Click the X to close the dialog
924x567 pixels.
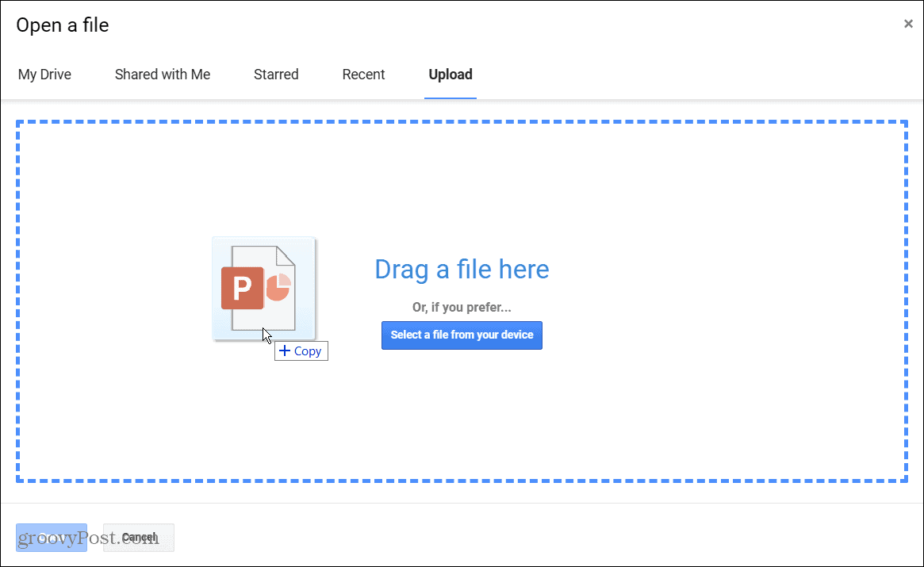(908, 24)
